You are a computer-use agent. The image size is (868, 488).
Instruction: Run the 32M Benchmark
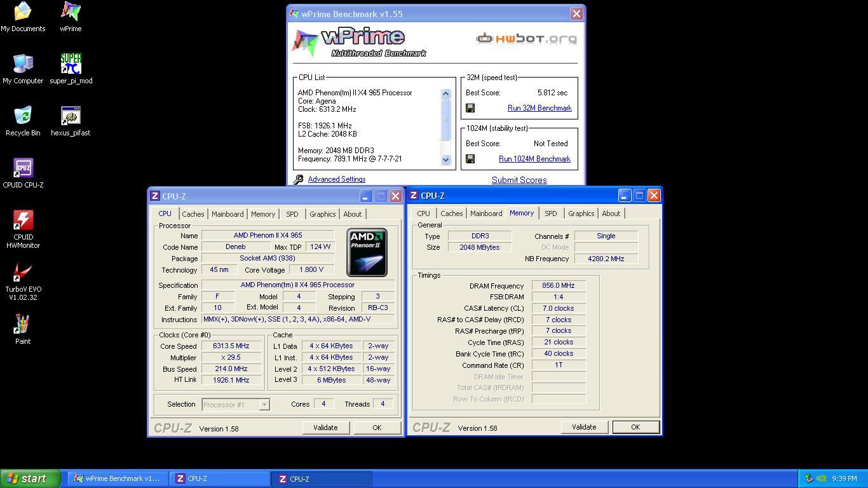pyautogui.click(x=539, y=108)
